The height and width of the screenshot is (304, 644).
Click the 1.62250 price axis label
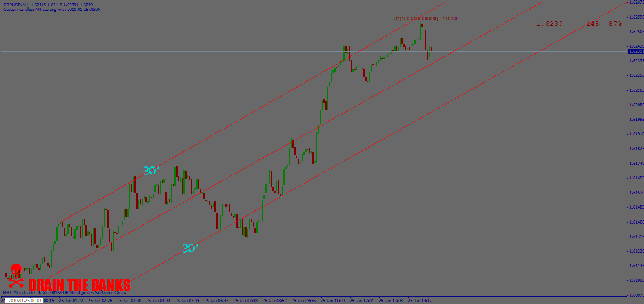point(636,75)
